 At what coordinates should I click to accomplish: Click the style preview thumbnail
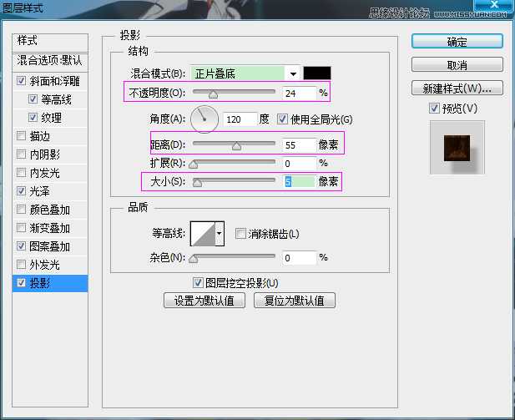tap(457, 147)
